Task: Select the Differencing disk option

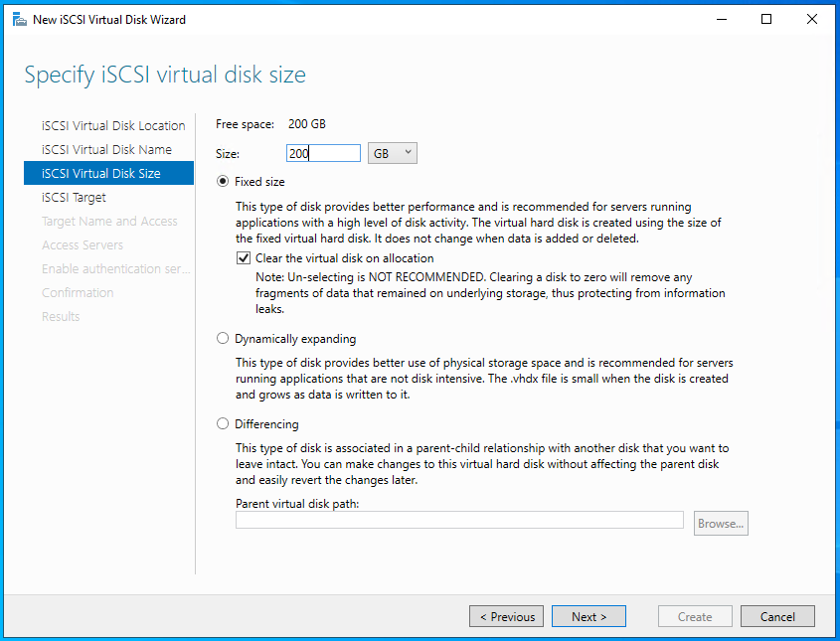Action: click(223, 424)
